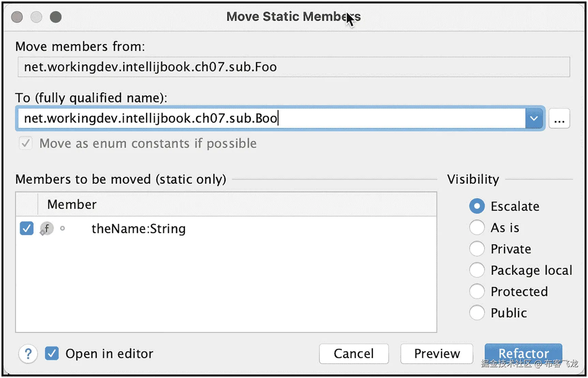This screenshot has height=378, width=588.
Task: Toggle Move as enum constants checkbox
Action: [26, 143]
